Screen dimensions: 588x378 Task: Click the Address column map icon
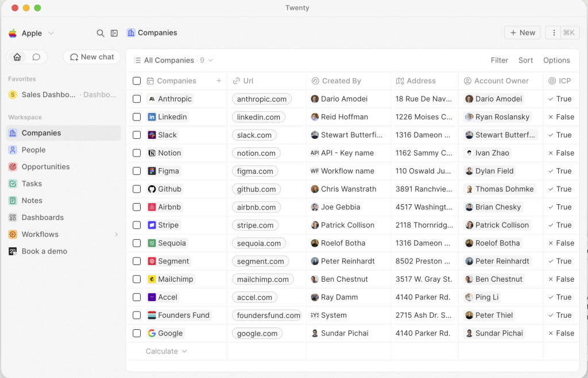(400, 81)
